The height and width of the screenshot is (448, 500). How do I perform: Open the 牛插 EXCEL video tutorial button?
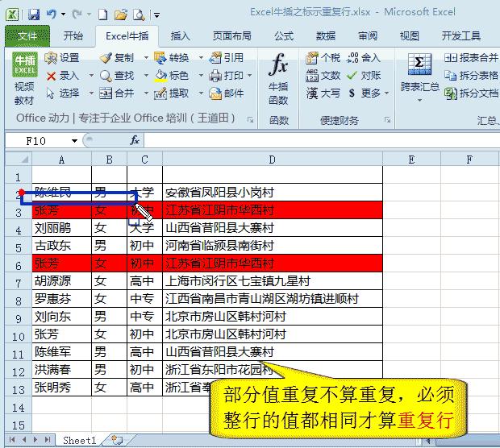[24, 79]
